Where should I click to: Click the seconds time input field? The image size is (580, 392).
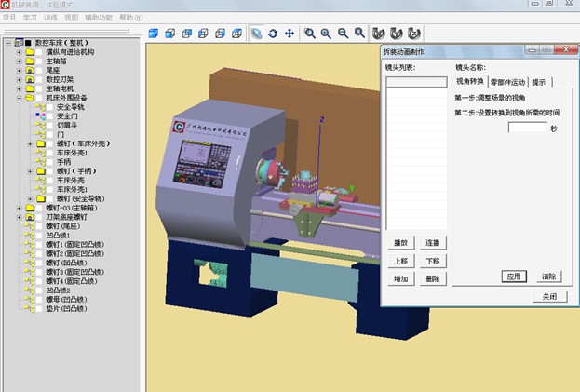pyautogui.click(x=527, y=128)
